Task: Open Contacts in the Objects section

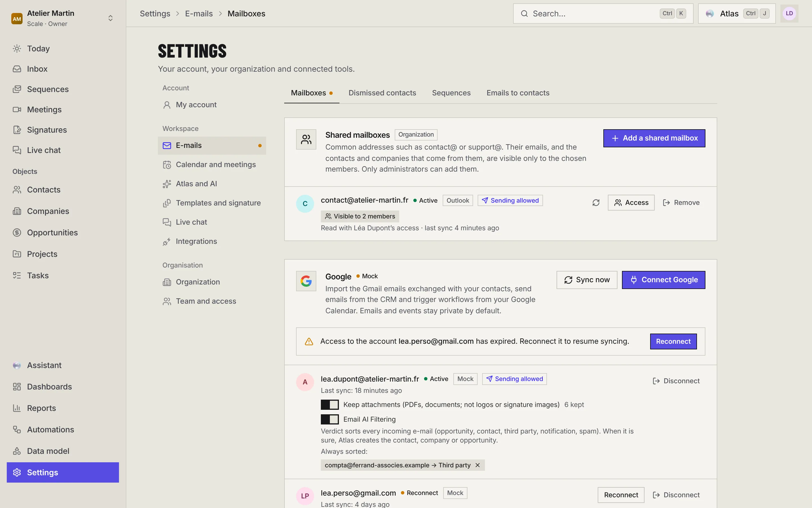Action: (x=63, y=190)
